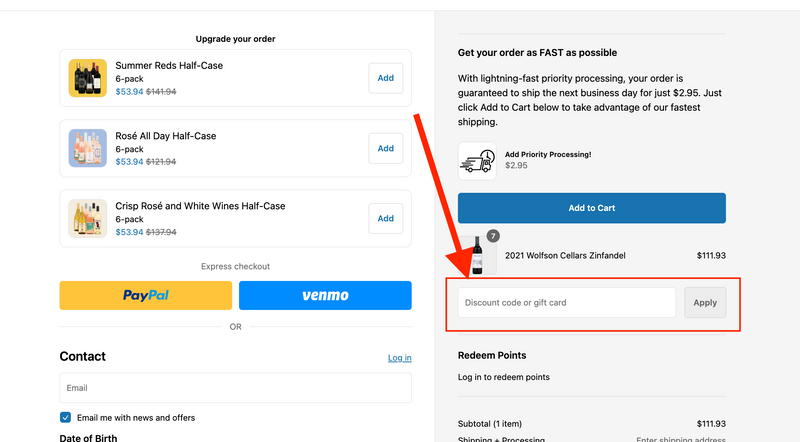Add Crisp Rosé and White Wines Half-Case
This screenshot has width=800, height=442.
point(385,218)
